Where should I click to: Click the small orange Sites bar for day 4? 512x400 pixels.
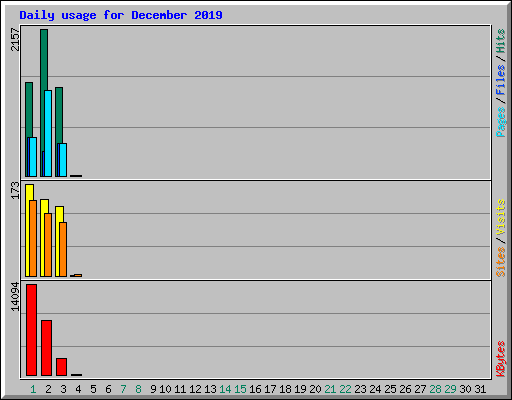click(78, 275)
